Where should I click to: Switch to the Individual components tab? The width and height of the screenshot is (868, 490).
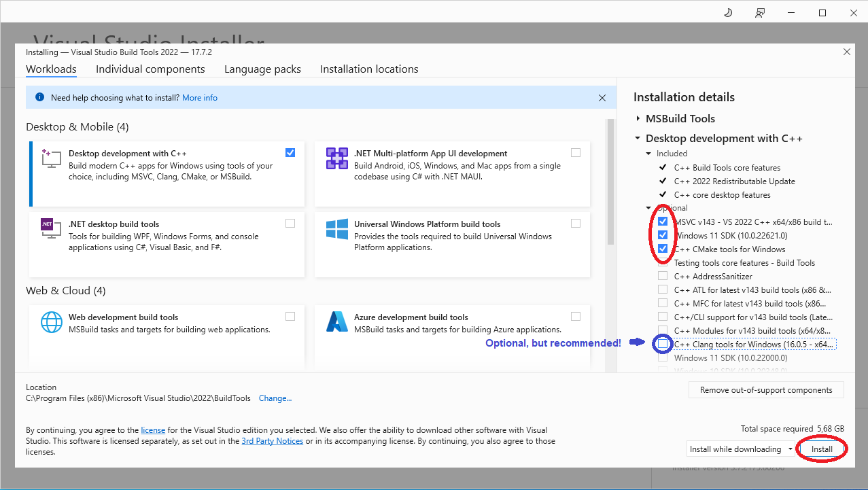(x=150, y=69)
